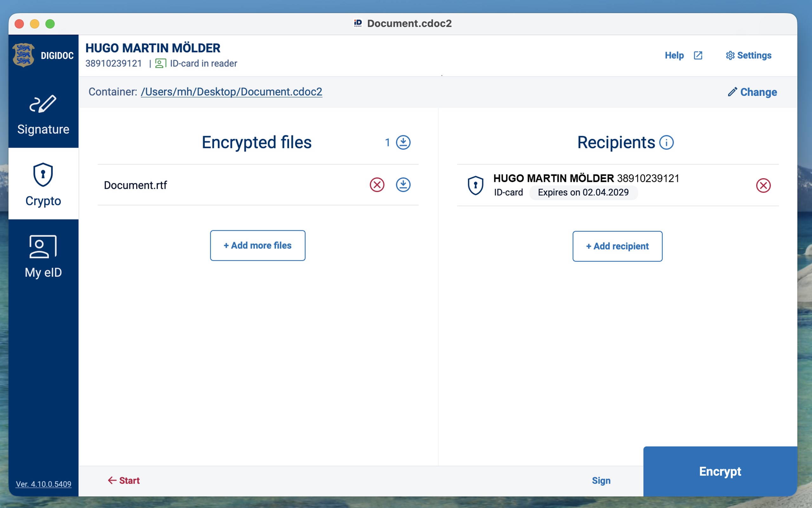812x508 pixels.
Task: Minimize window with yellow button
Action: [35, 24]
